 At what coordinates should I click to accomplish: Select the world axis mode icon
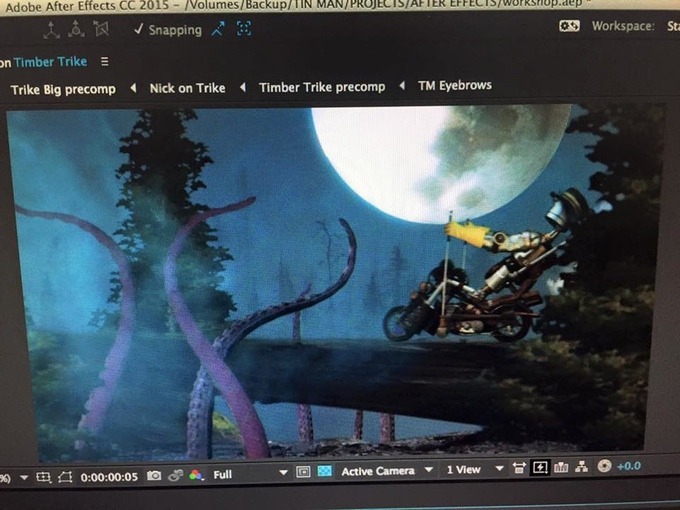point(76,29)
